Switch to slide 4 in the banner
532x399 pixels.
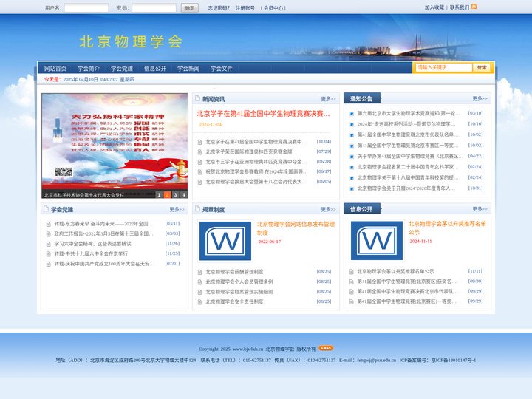[x=183, y=195]
